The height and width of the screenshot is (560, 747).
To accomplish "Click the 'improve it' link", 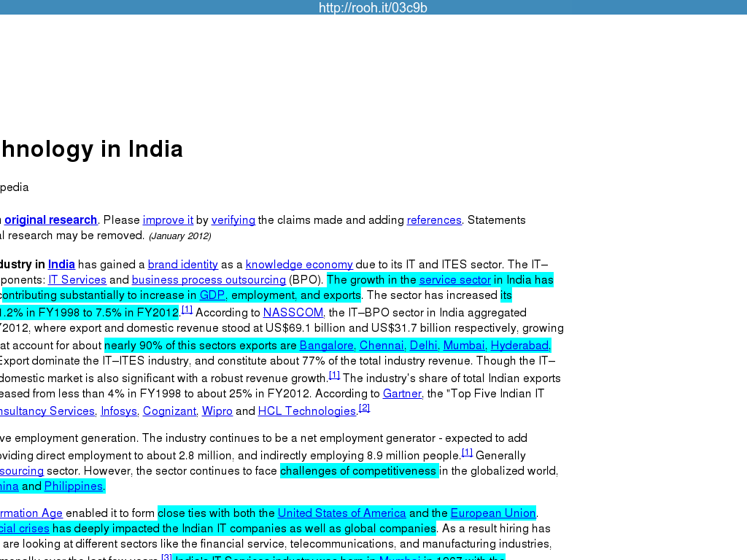I will click(x=168, y=220).
